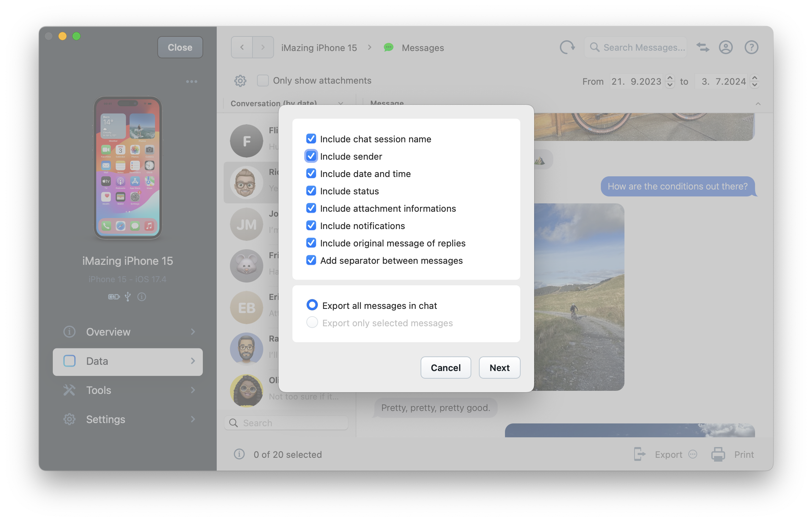The height and width of the screenshot is (522, 812).
Task: Uncheck Include sender option
Action: point(311,156)
